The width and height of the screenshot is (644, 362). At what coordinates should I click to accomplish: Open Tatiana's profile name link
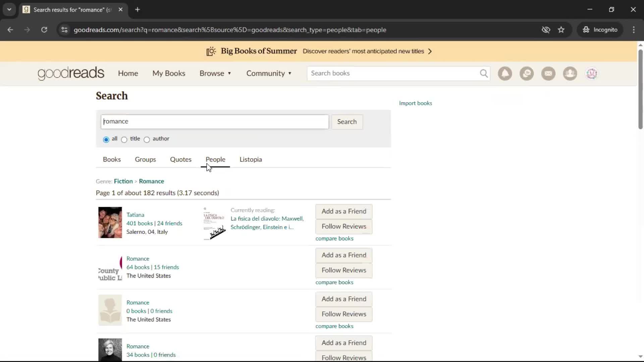(135, 215)
